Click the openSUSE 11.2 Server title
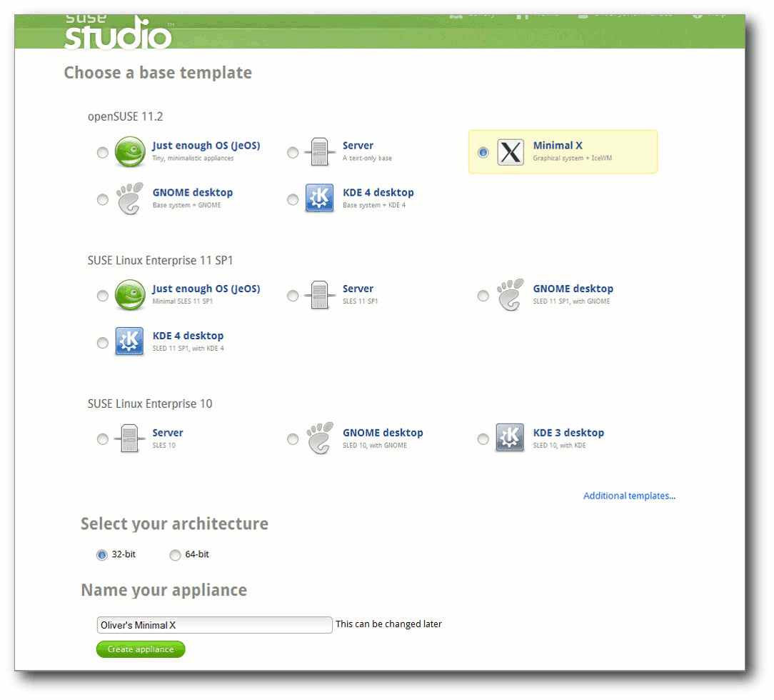This screenshot has height=700, width=774. click(x=358, y=145)
